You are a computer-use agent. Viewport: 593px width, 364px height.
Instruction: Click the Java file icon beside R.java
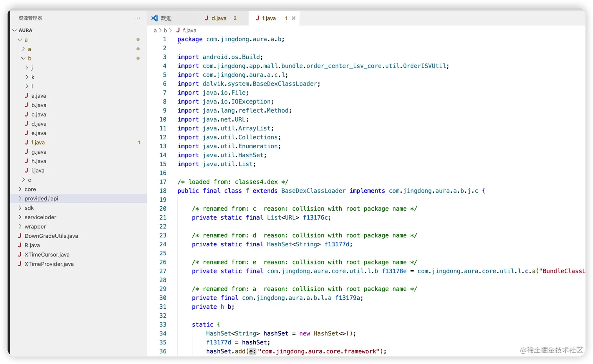coord(20,245)
